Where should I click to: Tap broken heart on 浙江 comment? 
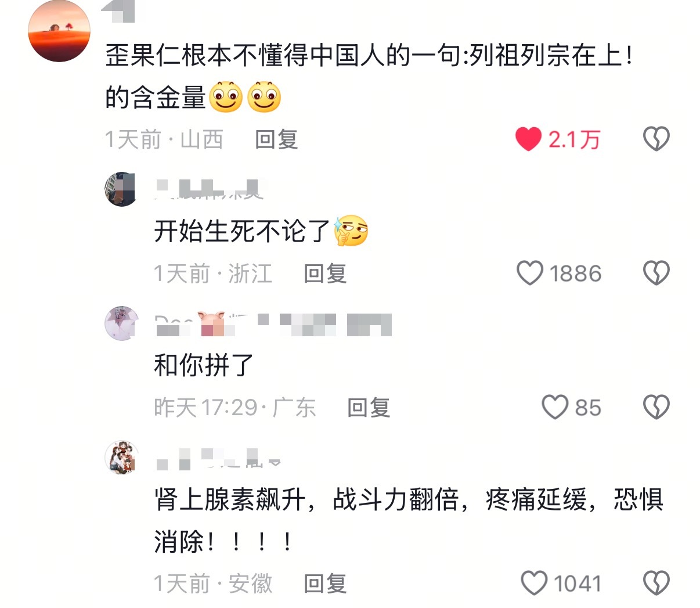(x=656, y=274)
